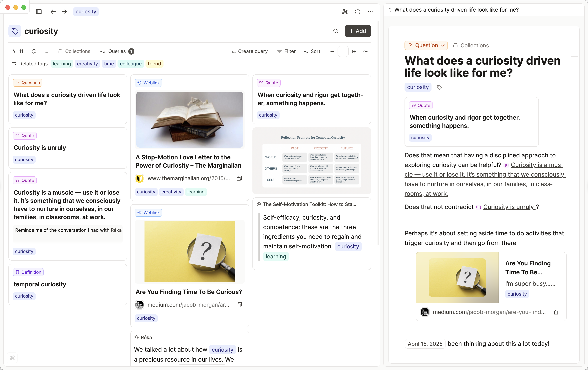Click the text lines description icon
Viewport: 588px width, 370px height.
[x=47, y=51]
